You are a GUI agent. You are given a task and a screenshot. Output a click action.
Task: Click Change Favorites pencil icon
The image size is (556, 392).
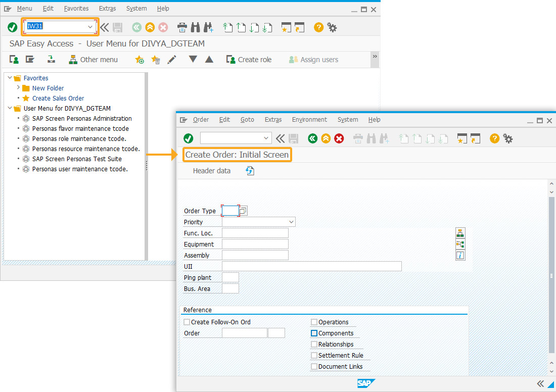click(x=172, y=60)
